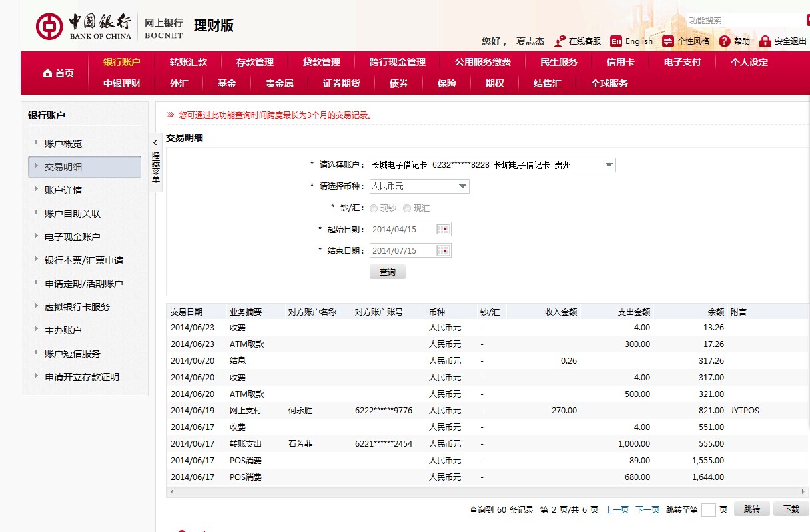
Task: Select the 现汇 radio button
Action: pos(407,208)
